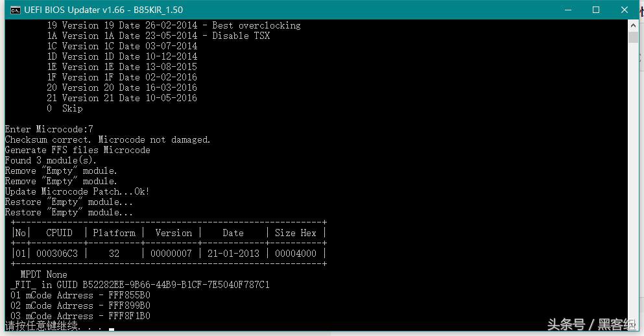This screenshot has width=644, height=336.
Task: Click the '0 Skip' option line
Action: click(65, 108)
